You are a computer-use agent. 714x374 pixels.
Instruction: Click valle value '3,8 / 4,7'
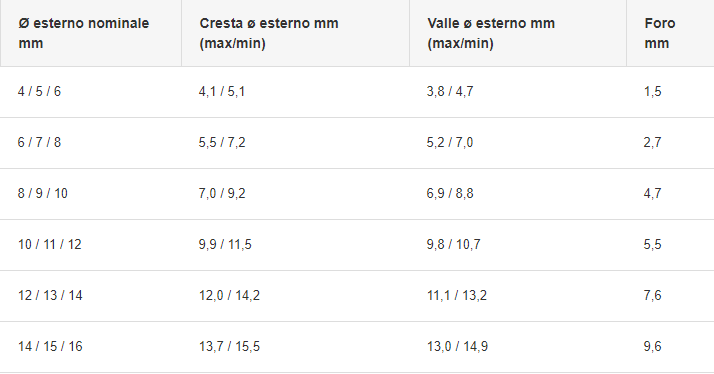[450, 92]
